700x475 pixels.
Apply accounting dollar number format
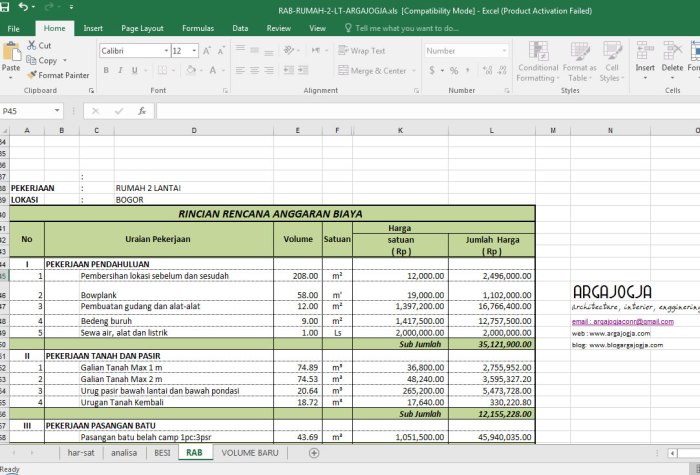click(x=432, y=71)
